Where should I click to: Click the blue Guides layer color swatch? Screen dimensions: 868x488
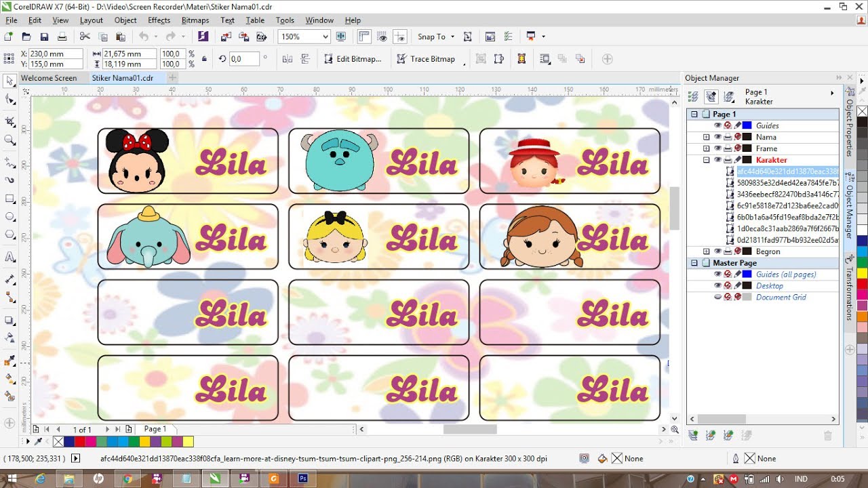(x=747, y=125)
